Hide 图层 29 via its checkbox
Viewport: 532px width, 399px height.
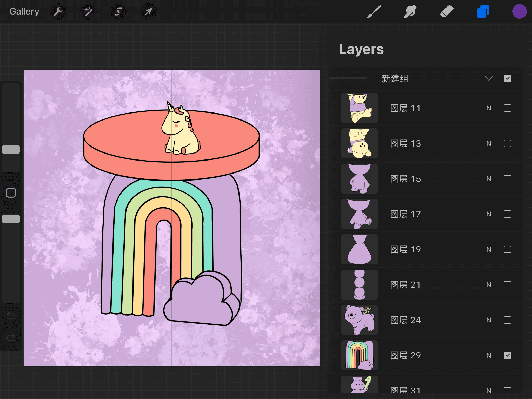507,355
